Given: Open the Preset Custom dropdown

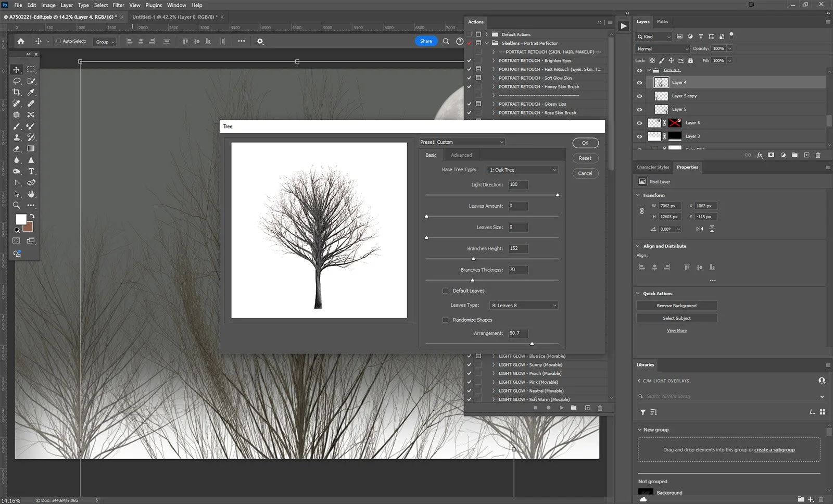Looking at the screenshot, I should pyautogui.click(x=462, y=142).
